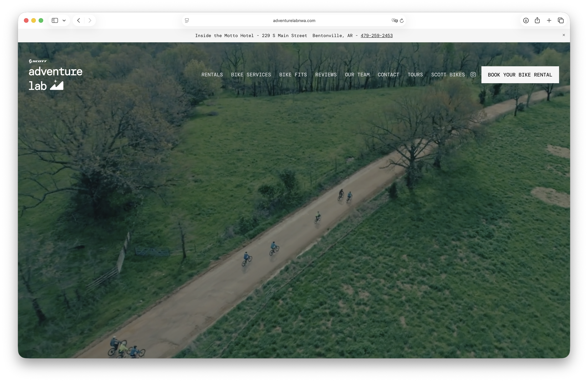Click Book Your Bike Rental button
The image size is (588, 382).
coord(520,75)
